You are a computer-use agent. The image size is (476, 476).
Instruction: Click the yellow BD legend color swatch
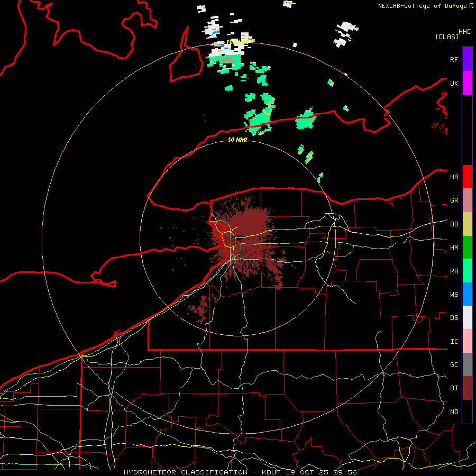coord(467,224)
